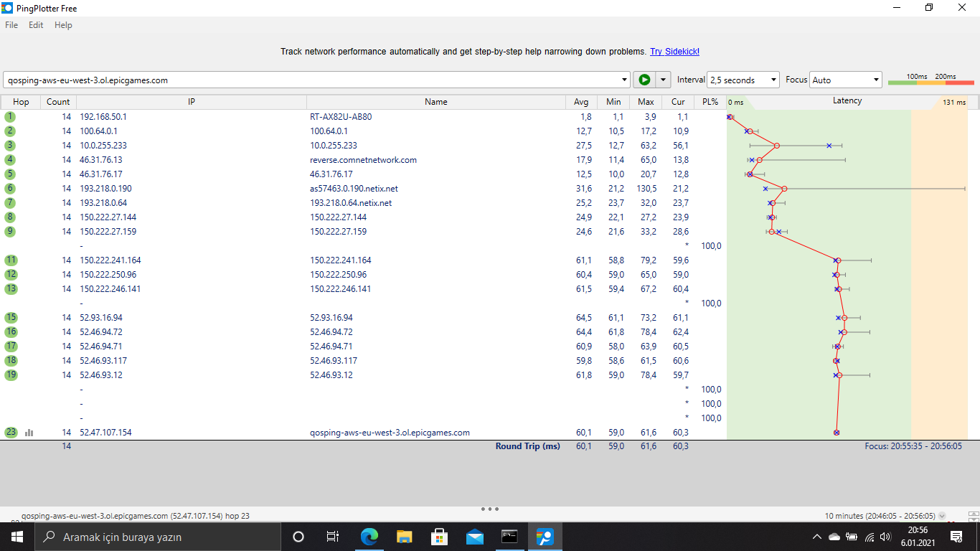Open the target address history dropdown

[625, 80]
